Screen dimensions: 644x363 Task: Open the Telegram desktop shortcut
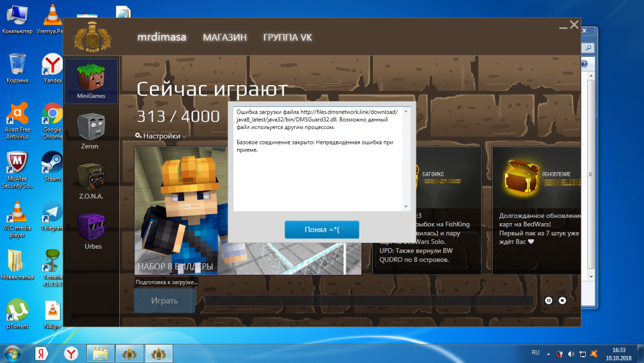pyautogui.click(x=52, y=216)
